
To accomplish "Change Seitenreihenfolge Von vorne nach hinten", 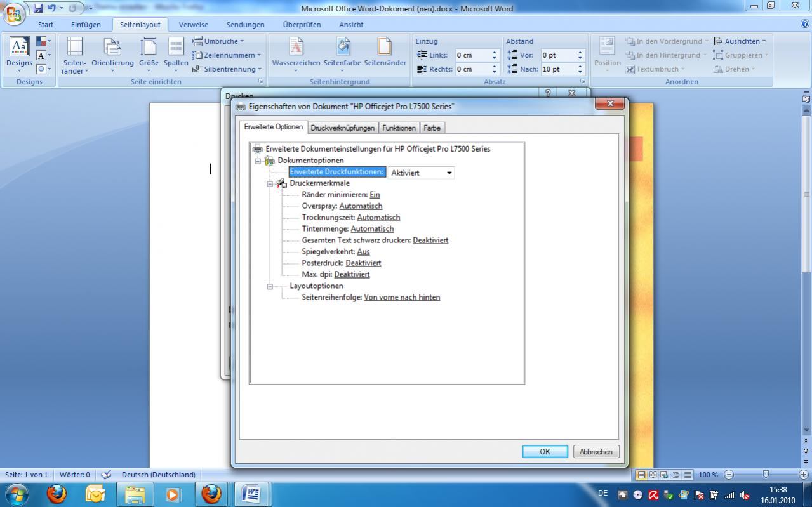I will pyautogui.click(x=402, y=298).
